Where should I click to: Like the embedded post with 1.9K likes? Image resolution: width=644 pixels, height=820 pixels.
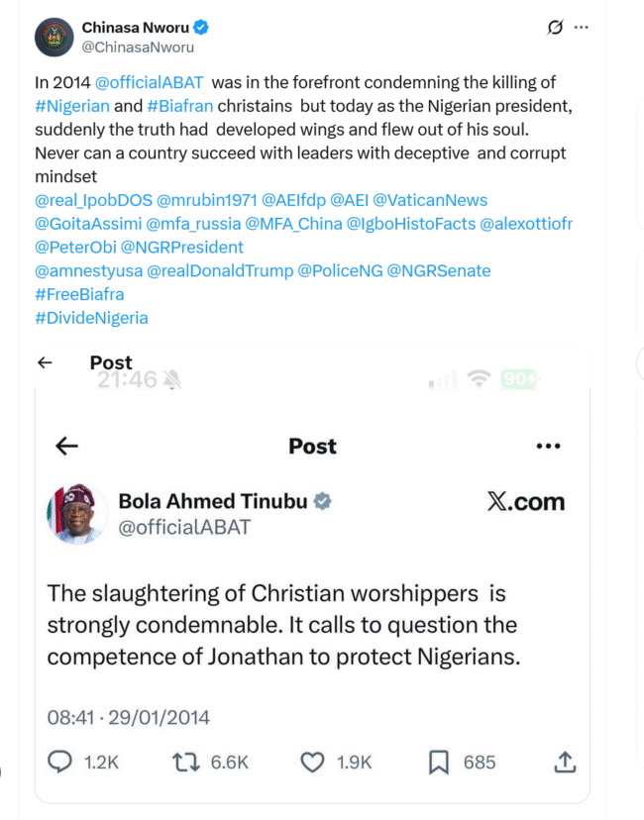(313, 762)
